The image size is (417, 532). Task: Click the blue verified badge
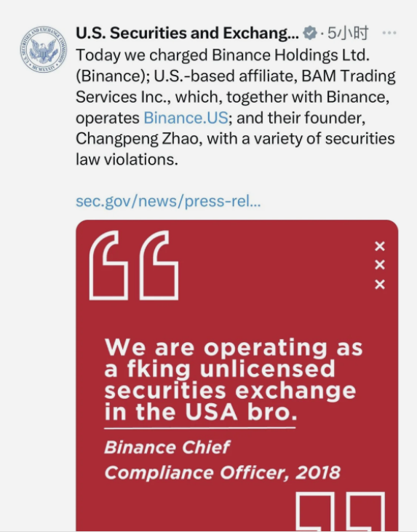[x=310, y=33]
